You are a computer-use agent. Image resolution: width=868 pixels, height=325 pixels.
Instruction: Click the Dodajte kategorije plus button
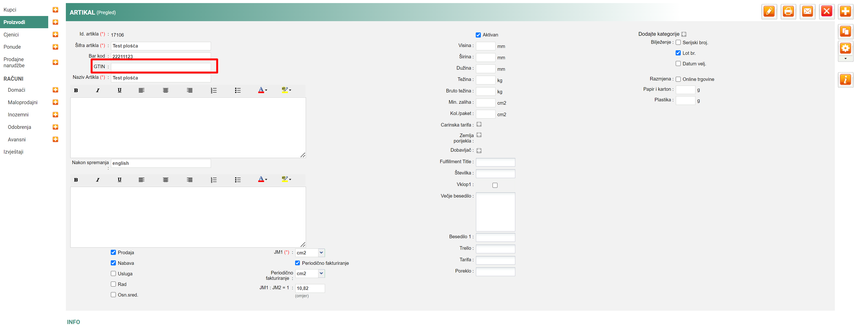684,34
